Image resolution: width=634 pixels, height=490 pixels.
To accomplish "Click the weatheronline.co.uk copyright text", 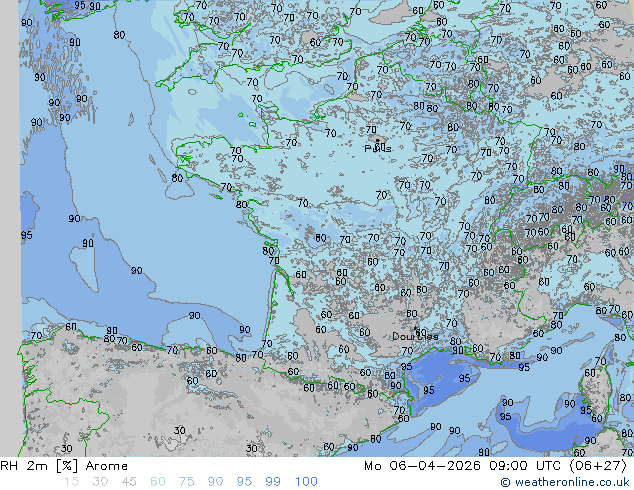I will click(x=565, y=482).
